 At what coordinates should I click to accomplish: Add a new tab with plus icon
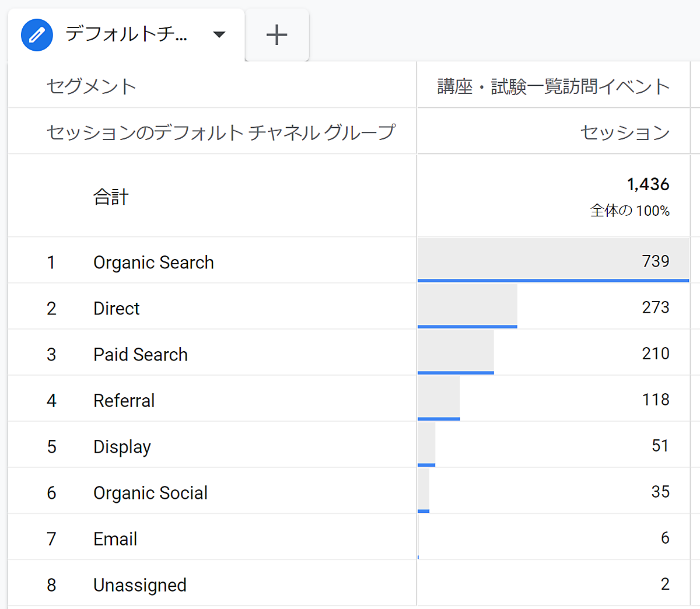click(276, 35)
